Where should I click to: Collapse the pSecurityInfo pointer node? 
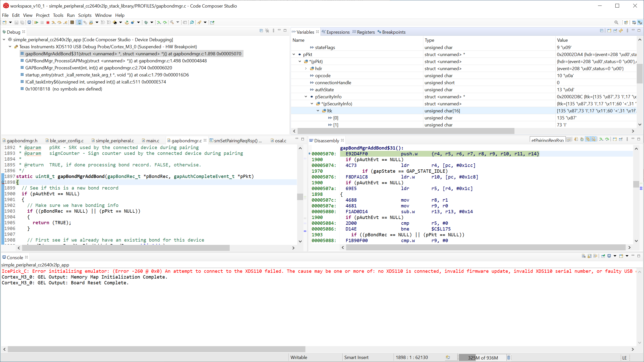(x=306, y=97)
